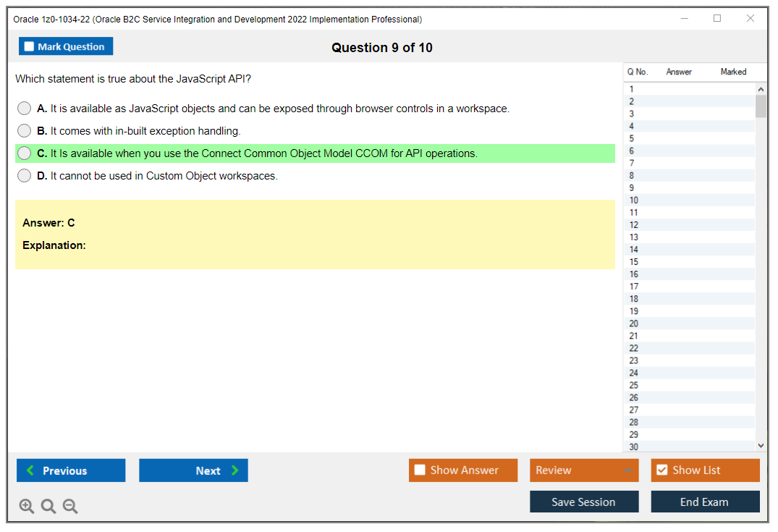The height and width of the screenshot is (532, 778).
Task: Select answer option A radio button
Action: 24,108
